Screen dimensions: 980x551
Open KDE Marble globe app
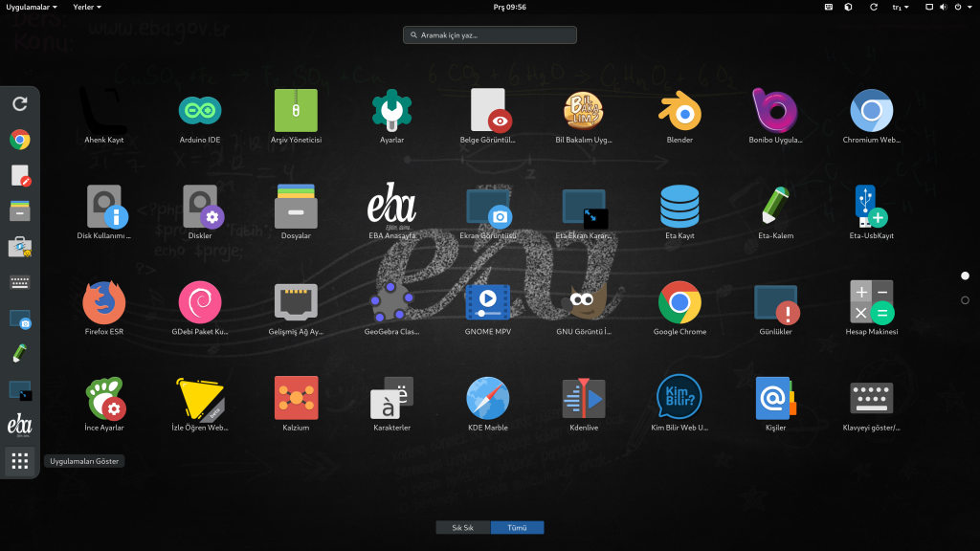[487, 405]
